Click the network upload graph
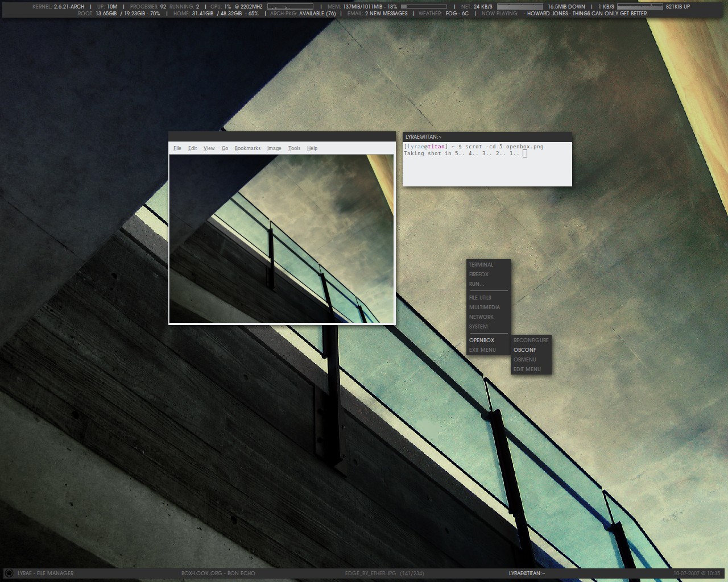728x582 pixels. [x=640, y=7]
